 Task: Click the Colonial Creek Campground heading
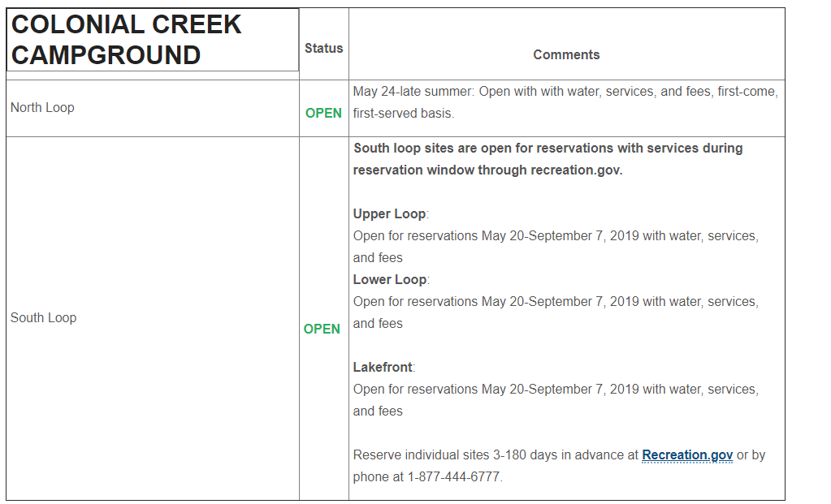coord(127,40)
